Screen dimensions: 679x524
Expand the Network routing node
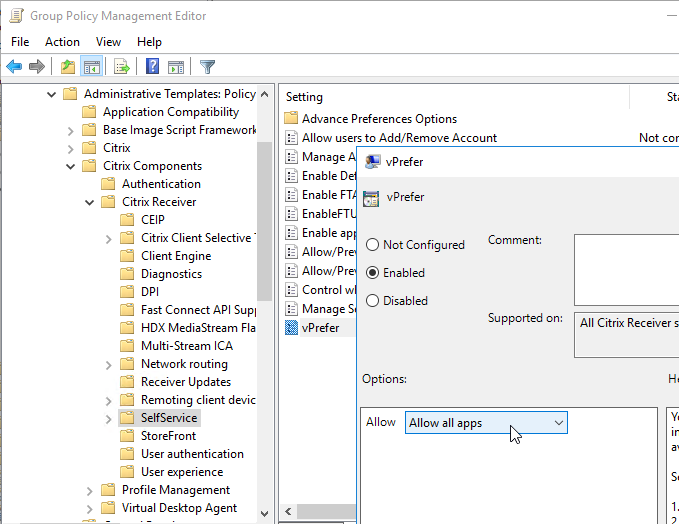tap(109, 365)
